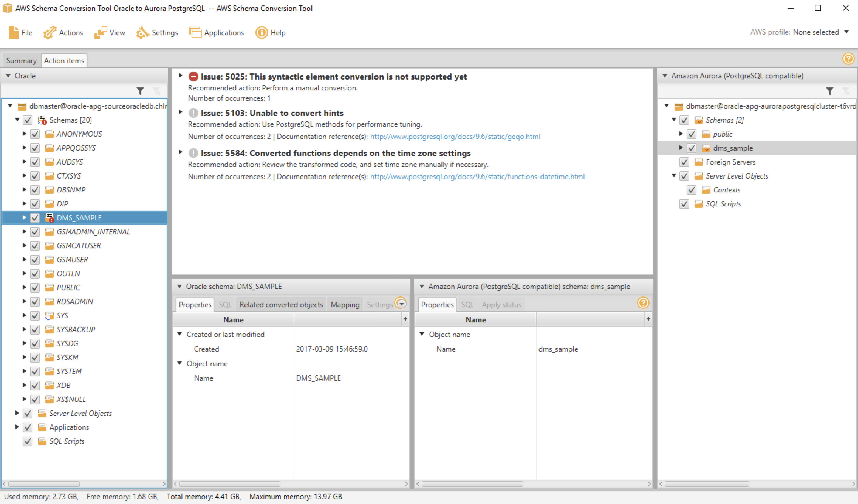Click the filter icon in Aurora panel

(829, 91)
